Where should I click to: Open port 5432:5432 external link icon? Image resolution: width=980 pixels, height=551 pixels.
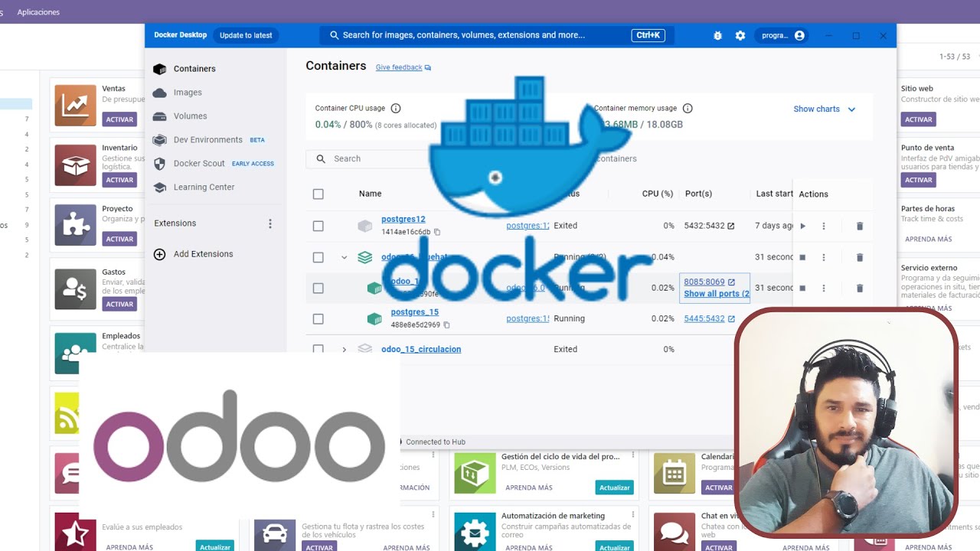pyautogui.click(x=730, y=227)
